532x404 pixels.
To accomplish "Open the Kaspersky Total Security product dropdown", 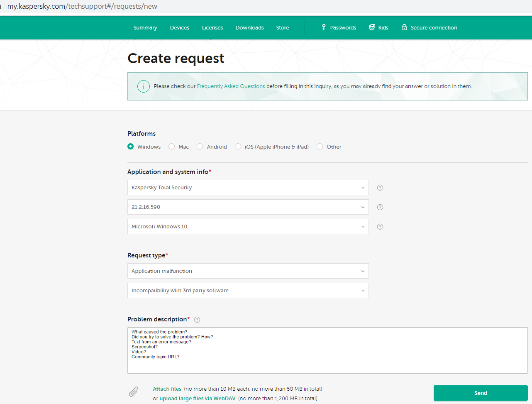I will (248, 188).
